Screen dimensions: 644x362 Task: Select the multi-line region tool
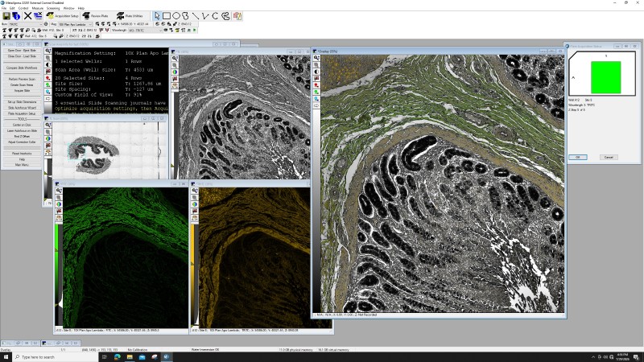(x=205, y=16)
